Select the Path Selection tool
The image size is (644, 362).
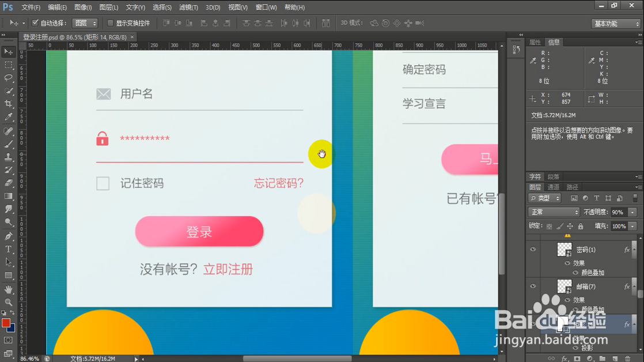(x=8, y=262)
